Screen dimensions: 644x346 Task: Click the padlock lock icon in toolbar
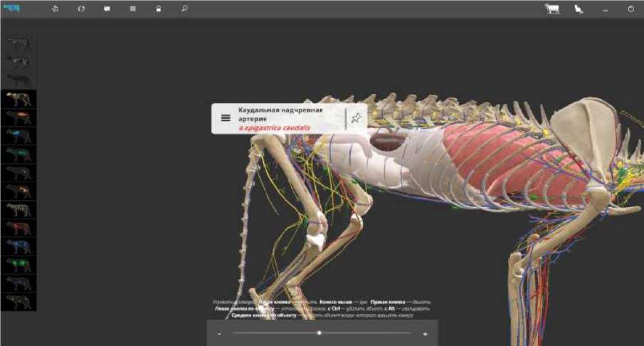pyautogui.click(x=159, y=9)
